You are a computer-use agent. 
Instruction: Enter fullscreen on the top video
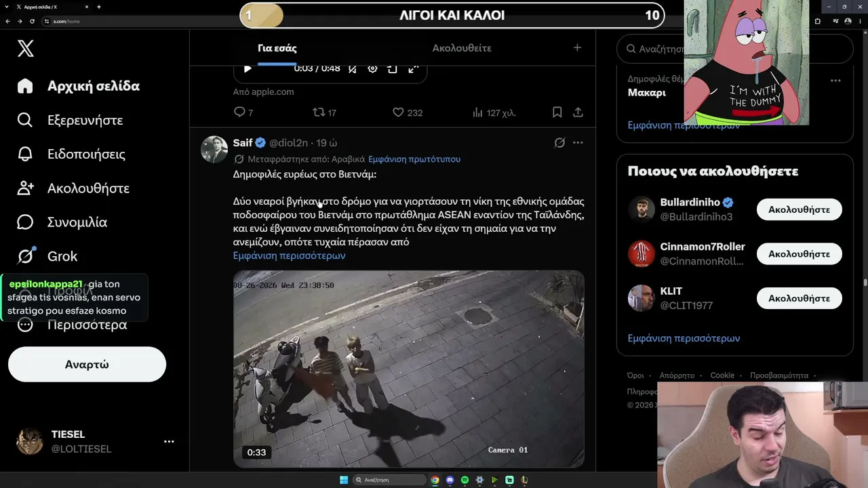pos(413,68)
